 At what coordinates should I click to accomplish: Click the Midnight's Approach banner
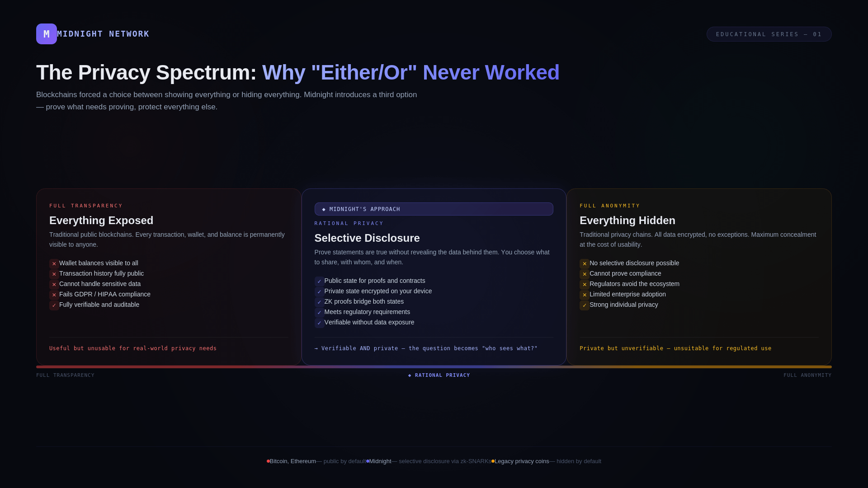[433, 209]
